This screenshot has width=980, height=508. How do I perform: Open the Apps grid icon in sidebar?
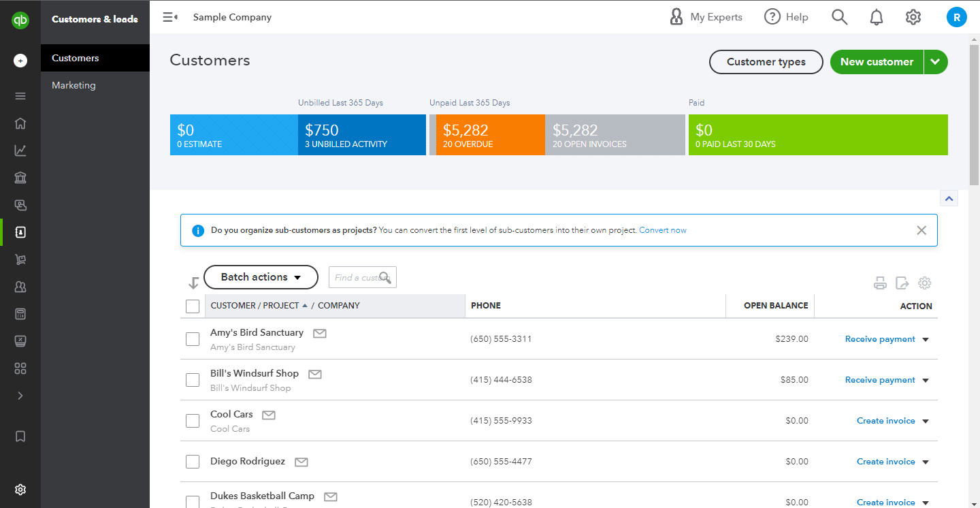[x=20, y=368]
